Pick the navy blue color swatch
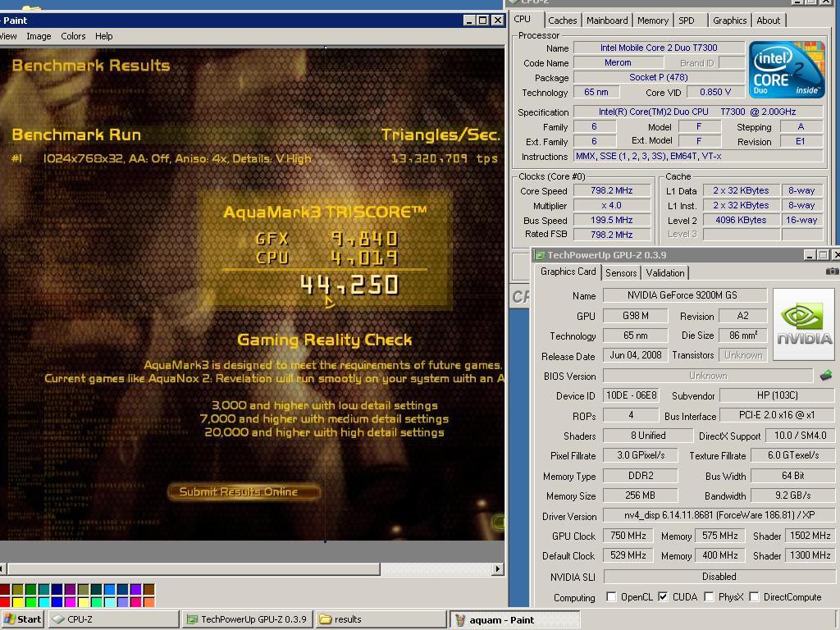 [x=57, y=589]
